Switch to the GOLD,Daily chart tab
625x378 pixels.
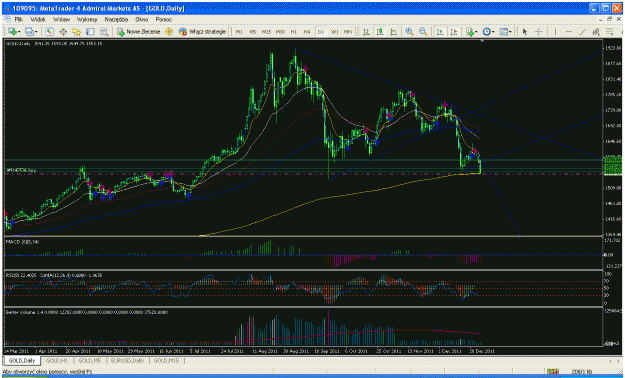click(x=22, y=360)
